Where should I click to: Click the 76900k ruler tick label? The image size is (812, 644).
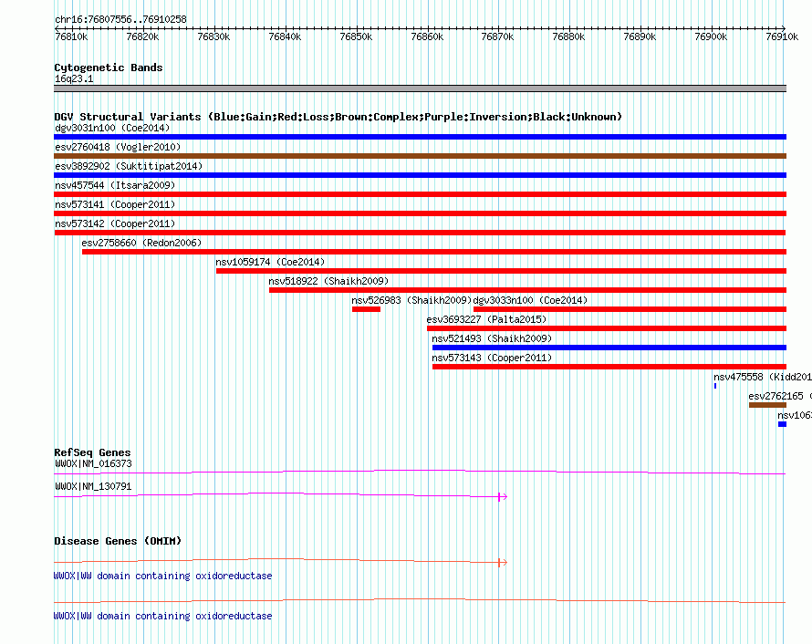coord(711,36)
